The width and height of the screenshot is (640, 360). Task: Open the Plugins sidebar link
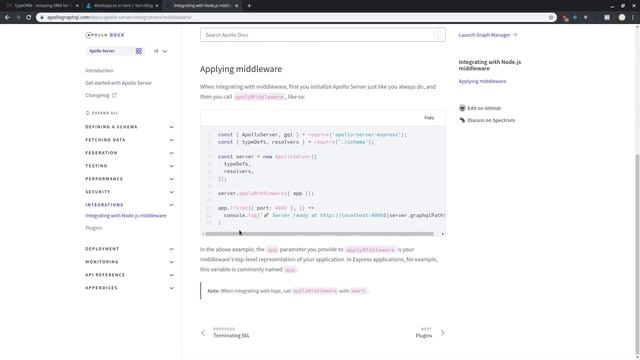click(x=93, y=228)
